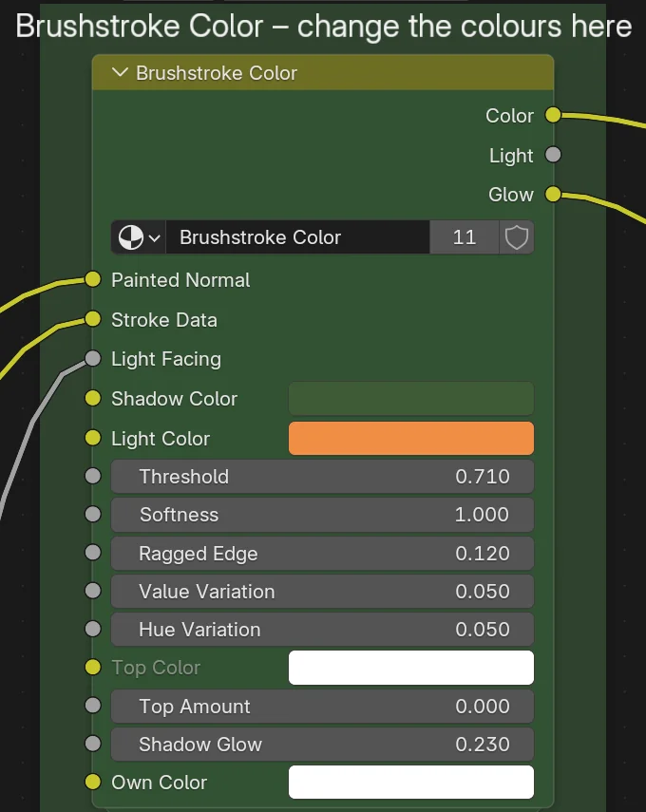Screen dimensions: 646x812
Task: Click the Value Variation 0.050 slider field
Action: tap(322, 591)
